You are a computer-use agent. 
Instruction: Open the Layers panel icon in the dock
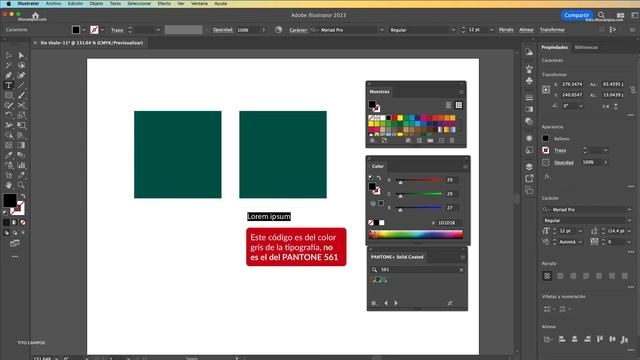529,167
